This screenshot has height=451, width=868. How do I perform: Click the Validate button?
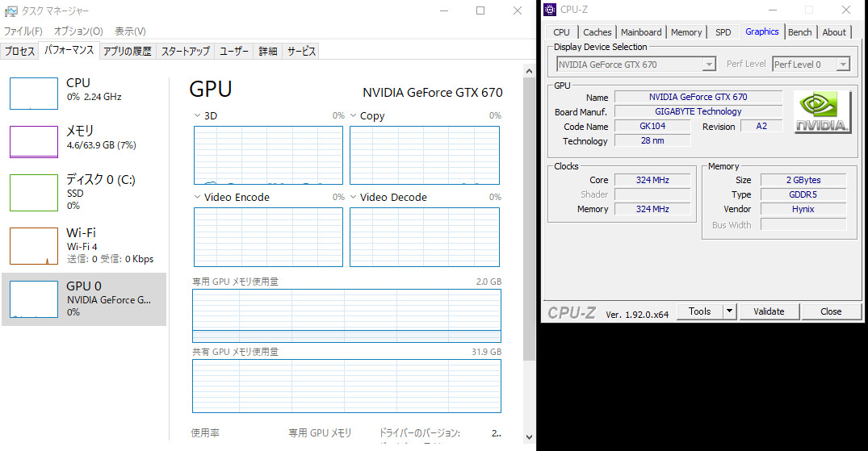click(769, 311)
